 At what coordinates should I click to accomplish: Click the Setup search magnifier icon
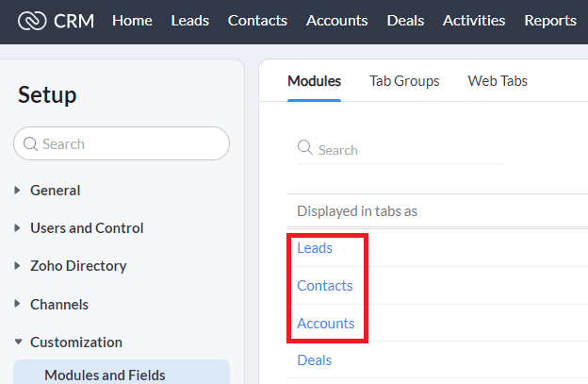[x=30, y=144]
